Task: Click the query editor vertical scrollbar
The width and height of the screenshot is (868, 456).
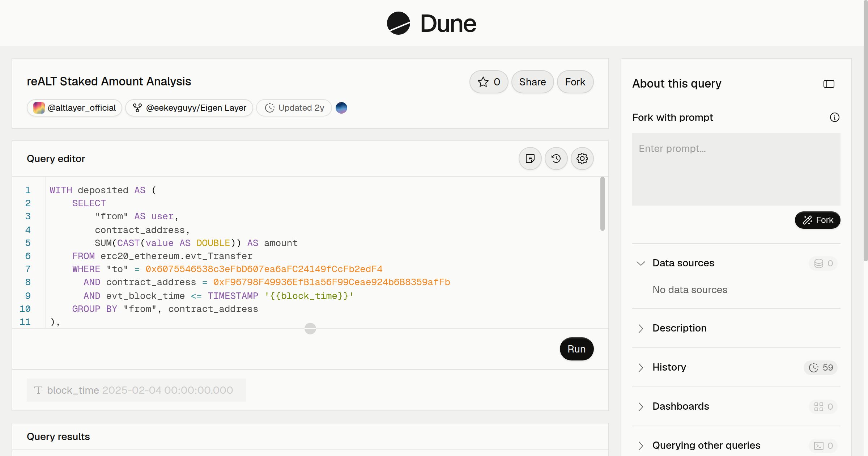Action: (602, 204)
